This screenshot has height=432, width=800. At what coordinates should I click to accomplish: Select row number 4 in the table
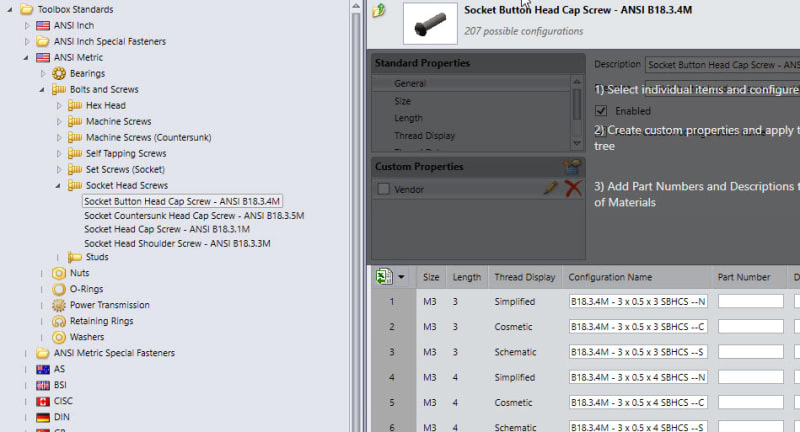(392, 377)
